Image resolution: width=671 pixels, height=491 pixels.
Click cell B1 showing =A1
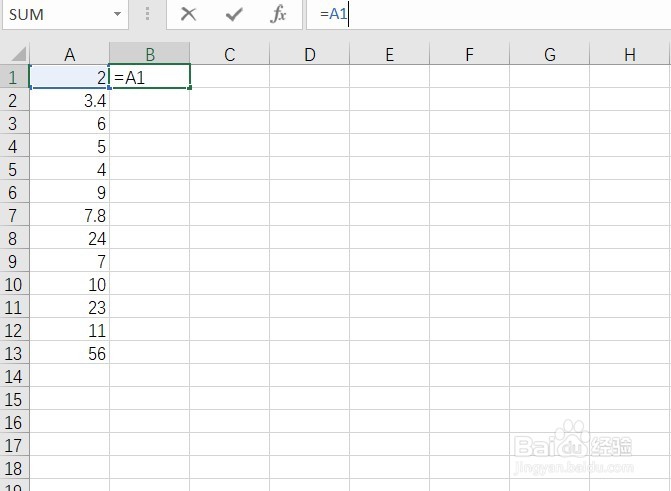click(x=149, y=77)
